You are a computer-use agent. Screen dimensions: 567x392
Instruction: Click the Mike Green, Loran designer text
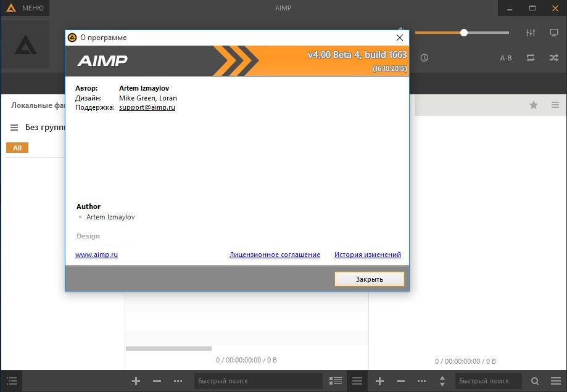pos(148,98)
